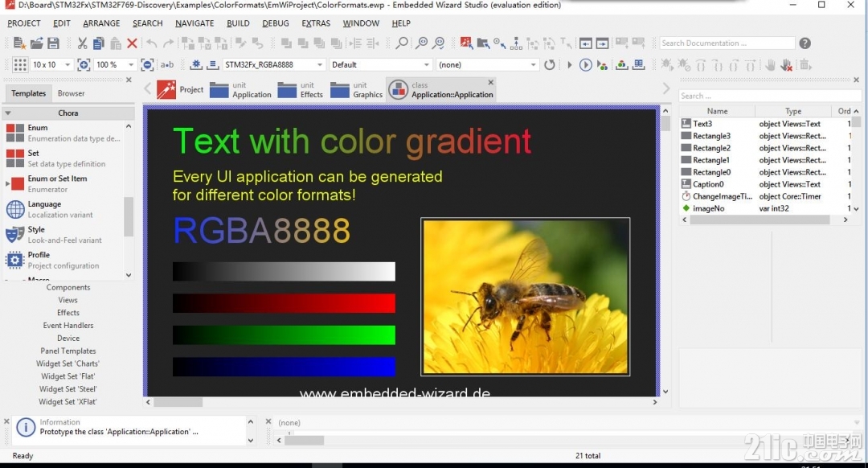
Task: Switch to the unit Graphics tab
Action: click(x=357, y=90)
